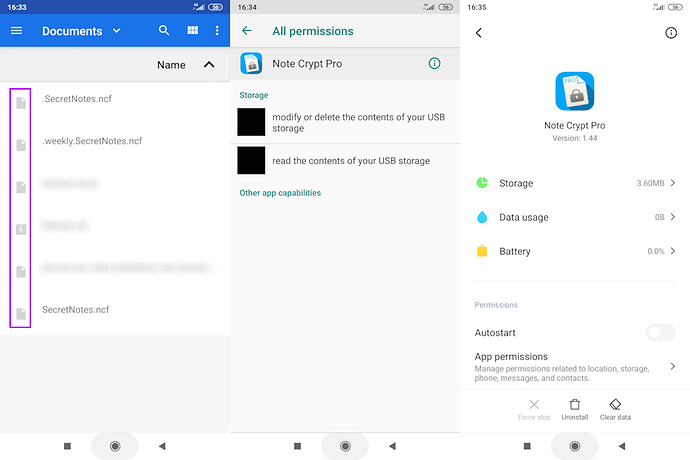Open Battery usage details
This screenshot has height=460, width=690.
click(575, 251)
